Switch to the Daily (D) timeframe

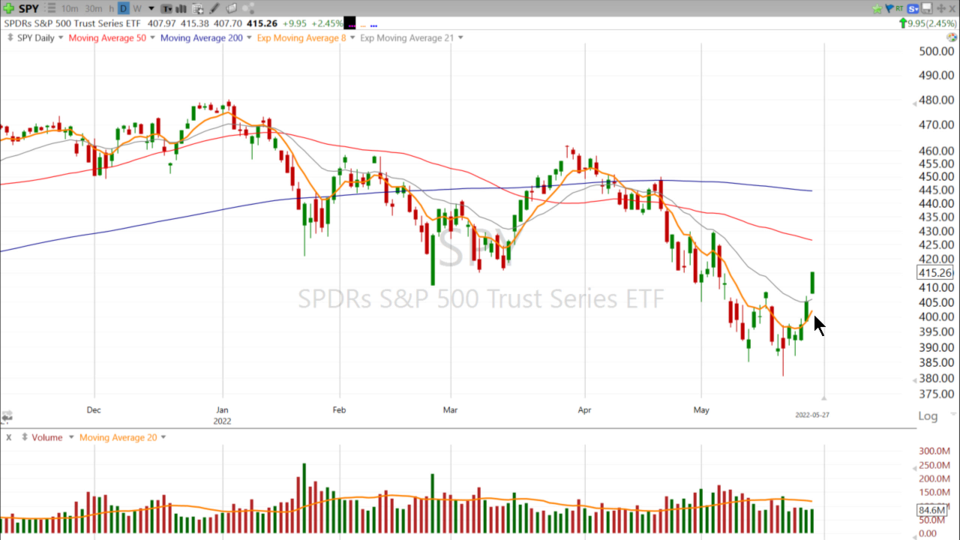click(124, 9)
